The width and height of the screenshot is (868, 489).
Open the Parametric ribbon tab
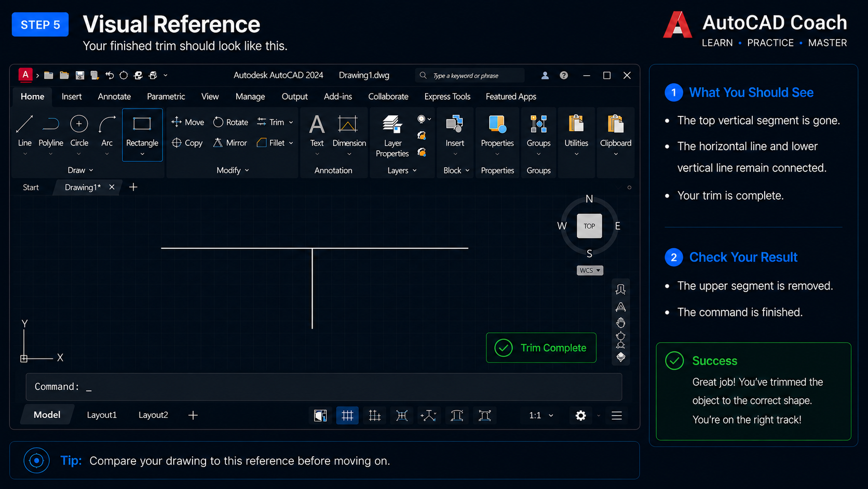[166, 97]
